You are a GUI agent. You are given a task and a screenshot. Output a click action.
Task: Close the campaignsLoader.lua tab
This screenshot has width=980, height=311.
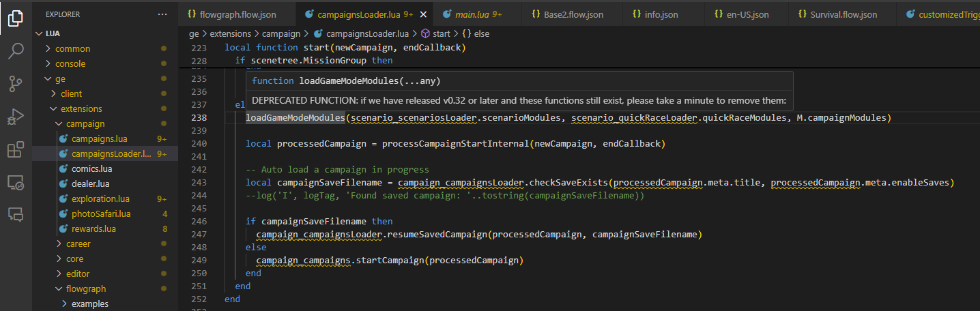tap(424, 14)
